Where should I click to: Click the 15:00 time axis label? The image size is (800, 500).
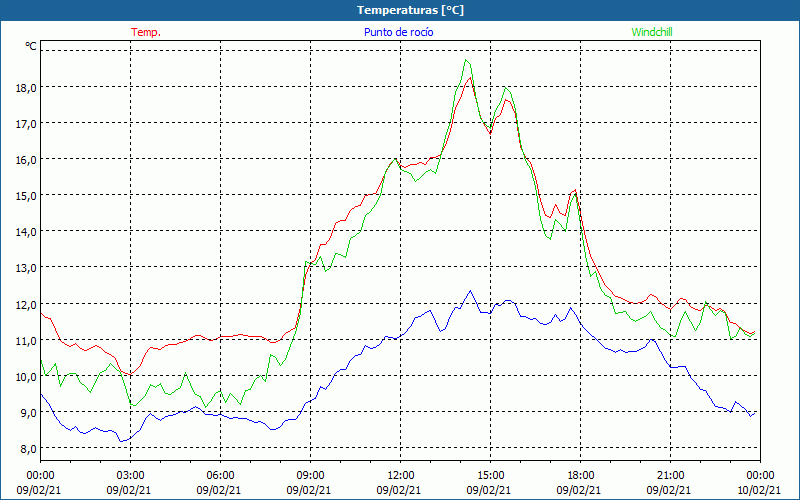tap(490, 476)
